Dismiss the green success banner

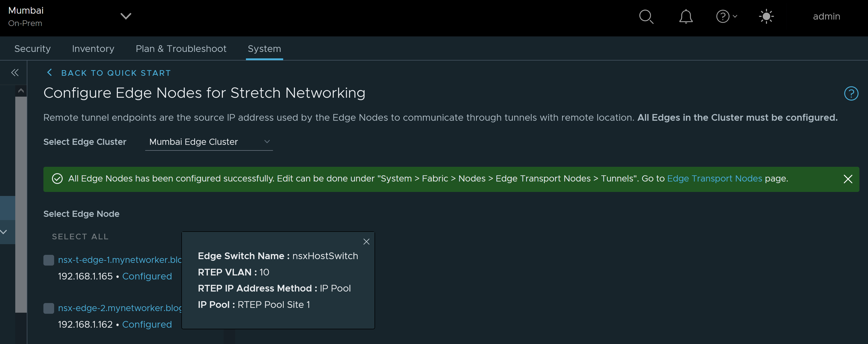[x=848, y=179]
